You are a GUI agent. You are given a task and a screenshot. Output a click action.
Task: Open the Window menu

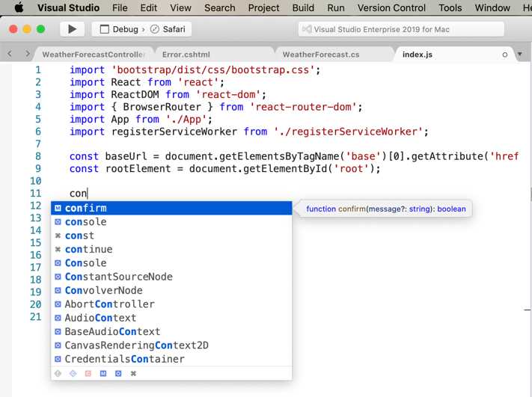(492, 7)
